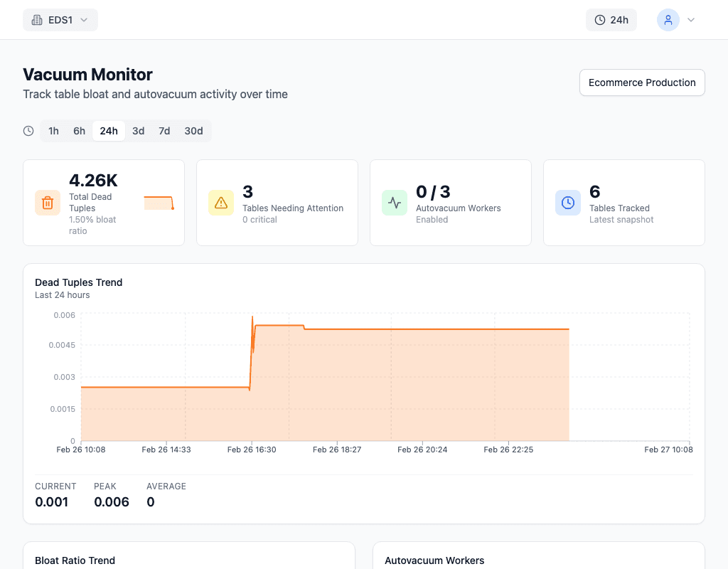Click the Ecommerce Production button
This screenshot has height=569, width=728.
(x=642, y=83)
